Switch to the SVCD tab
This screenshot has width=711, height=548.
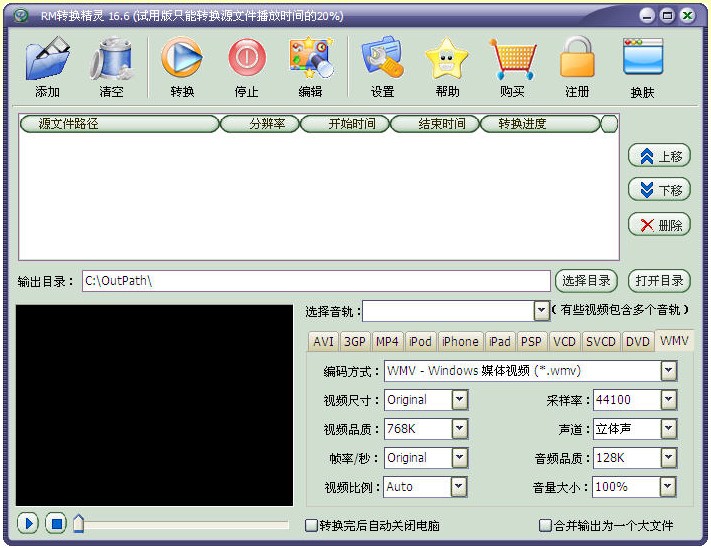click(601, 341)
